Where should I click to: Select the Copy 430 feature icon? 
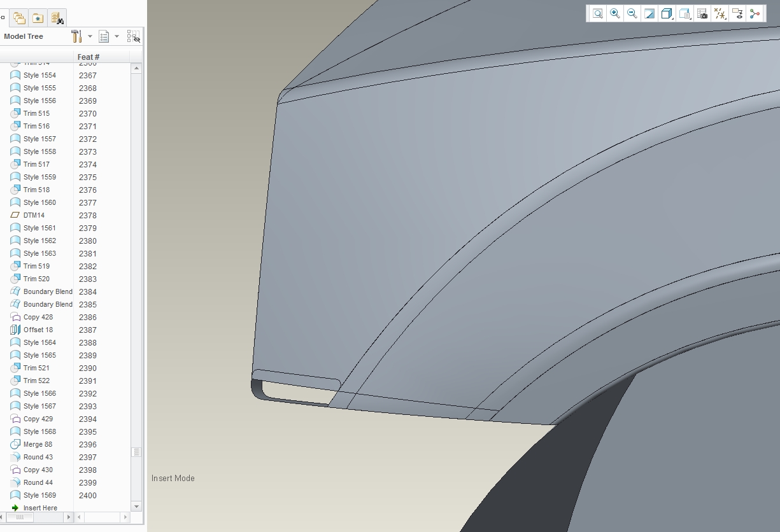point(15,470)
